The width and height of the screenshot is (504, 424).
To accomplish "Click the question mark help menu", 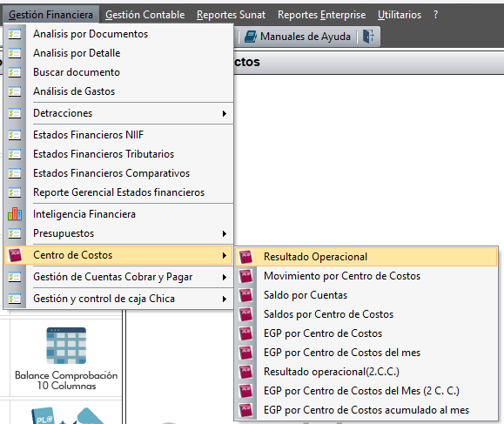I will click(435, 15).
